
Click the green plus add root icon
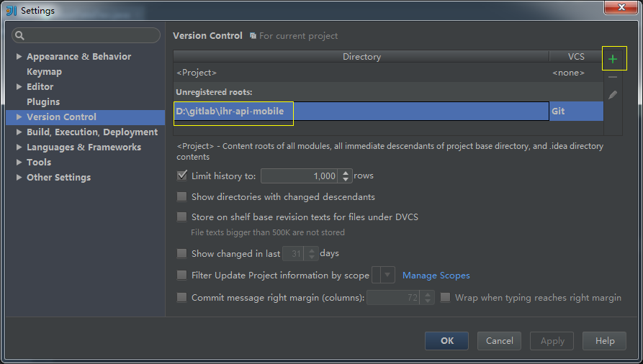click(x=613, y=59)
